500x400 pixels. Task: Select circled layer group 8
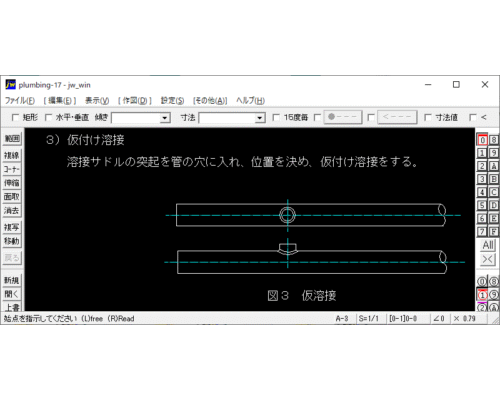tap(494, 282)
